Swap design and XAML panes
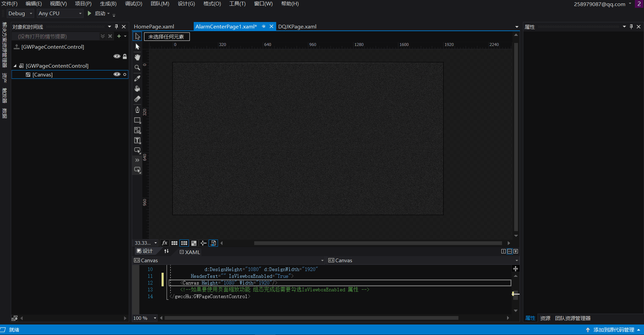The height and width of the screenshot is (335, 644). (x=166, y=251)
